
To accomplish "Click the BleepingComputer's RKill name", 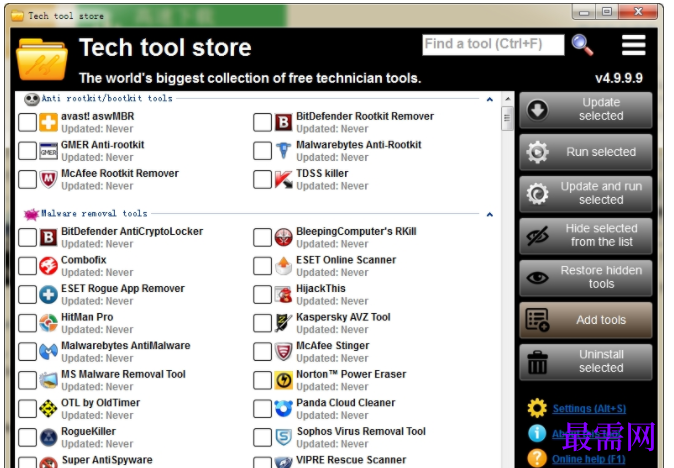I will tap(356, 231).
